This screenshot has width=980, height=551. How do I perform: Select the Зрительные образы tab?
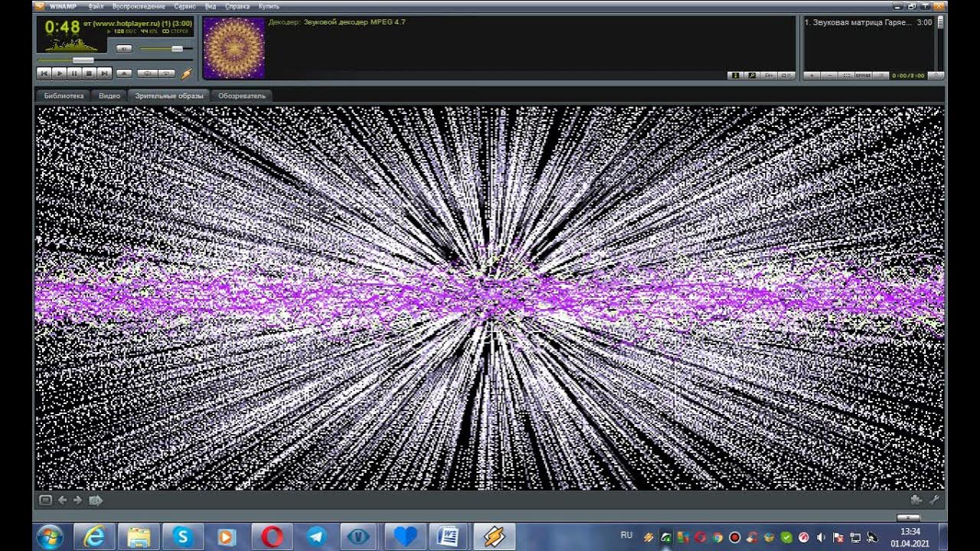tap(169, 96)
